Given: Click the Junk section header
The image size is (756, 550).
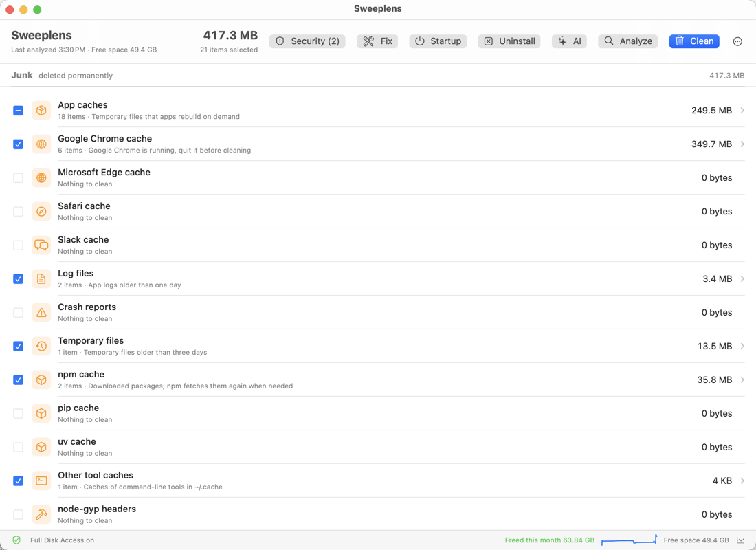Looking at the screenshot, I should point(22,75).
